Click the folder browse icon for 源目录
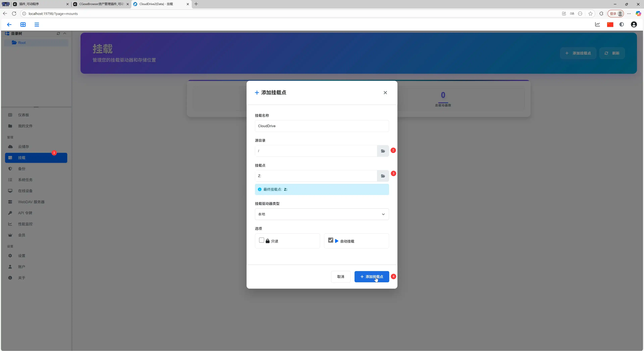Viewport: 644px width, 351px height. (383, 151)
